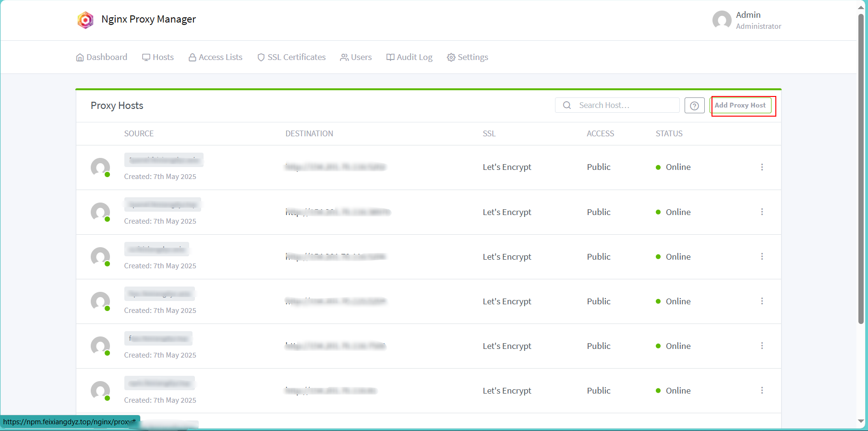
Task: Open the Audit Log page
Action: tap(410, 57)
